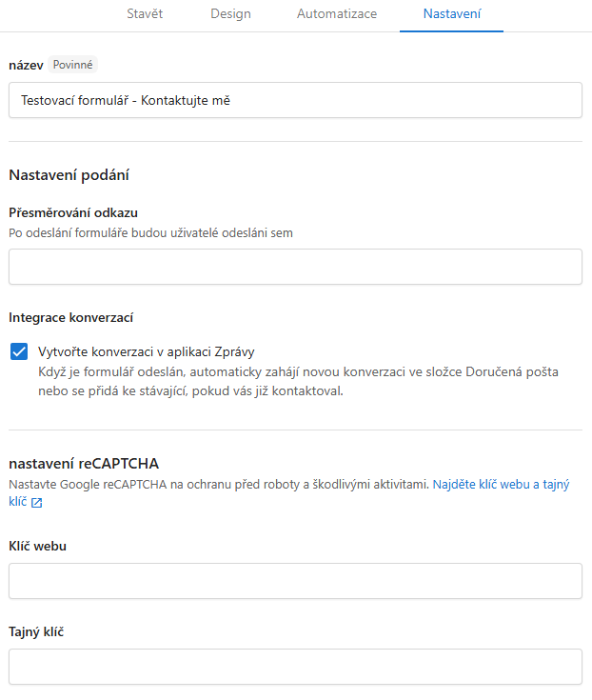Click the 'Vytvořte konverzaci v aplikaci Zprávy' label text

pyautogui.click(x=147, y=350)
